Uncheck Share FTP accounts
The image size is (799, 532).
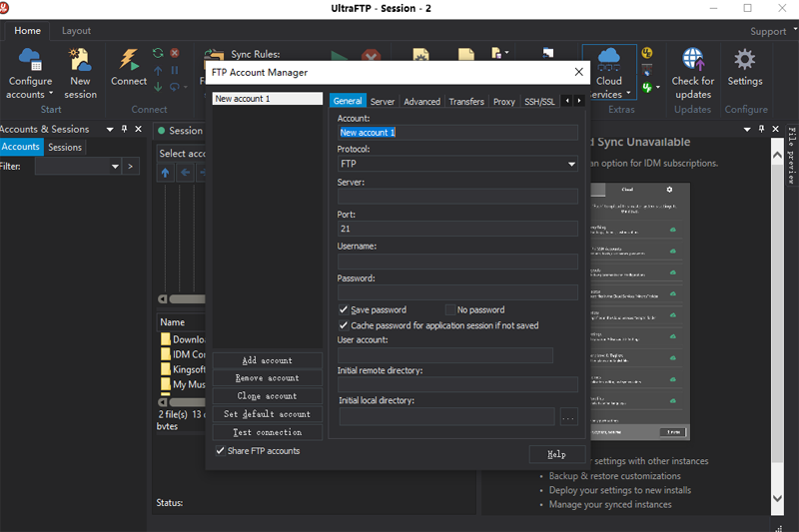[x=221, y=451]
